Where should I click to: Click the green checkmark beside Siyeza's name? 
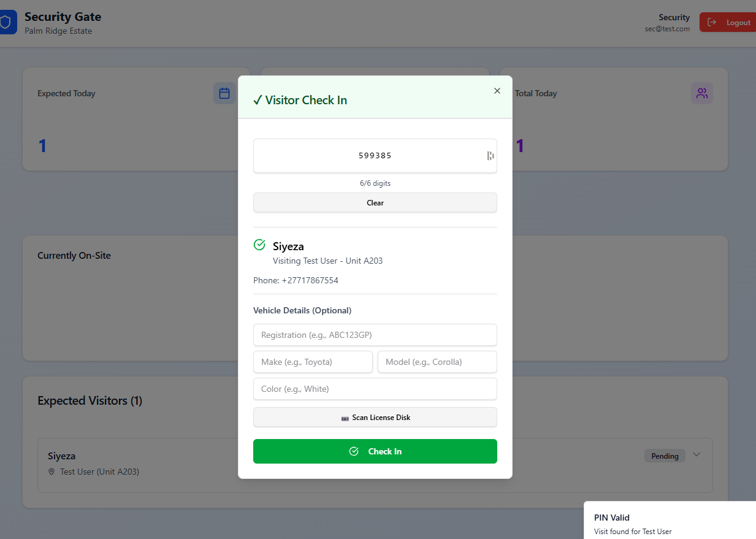point(259,244)
